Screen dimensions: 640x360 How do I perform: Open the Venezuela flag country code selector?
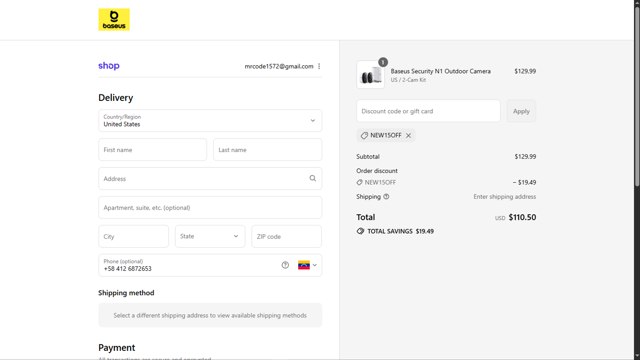[307, 265]
